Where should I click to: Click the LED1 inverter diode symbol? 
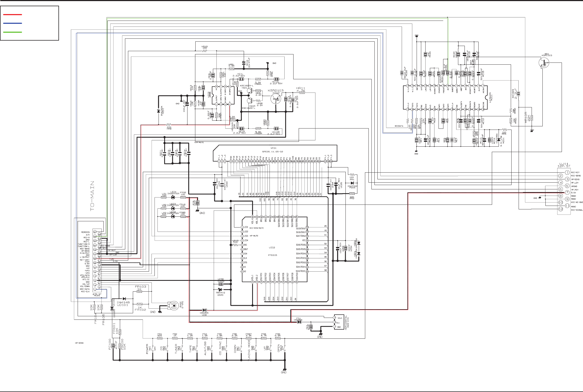tap(173, 197)
